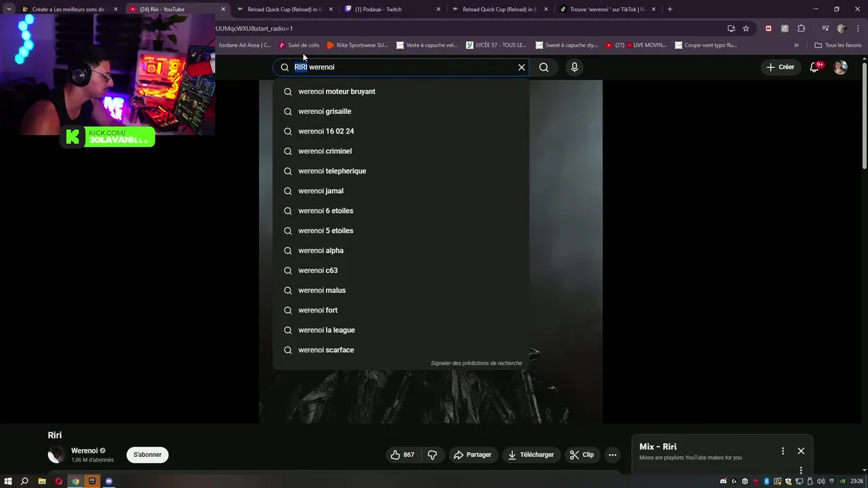Open YouTube account avatar menu

click(840, 67)
